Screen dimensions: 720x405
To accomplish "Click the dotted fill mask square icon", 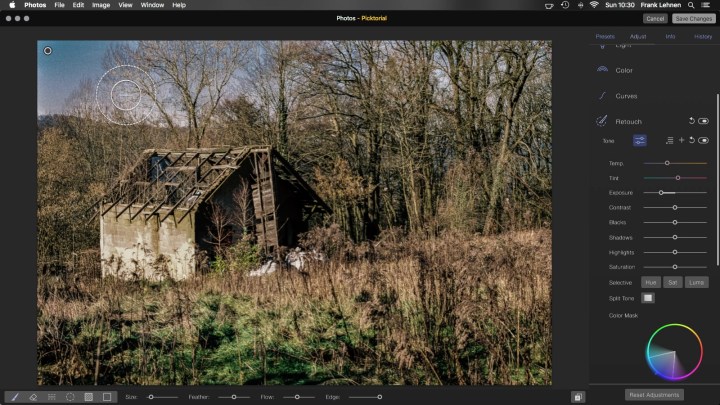I will [89, 397].
